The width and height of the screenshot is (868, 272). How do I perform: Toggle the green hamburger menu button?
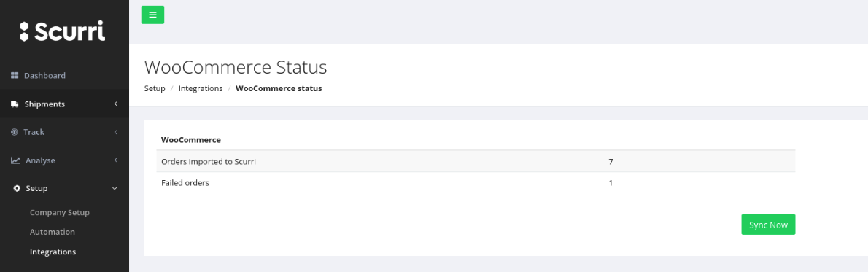(152, 15)
